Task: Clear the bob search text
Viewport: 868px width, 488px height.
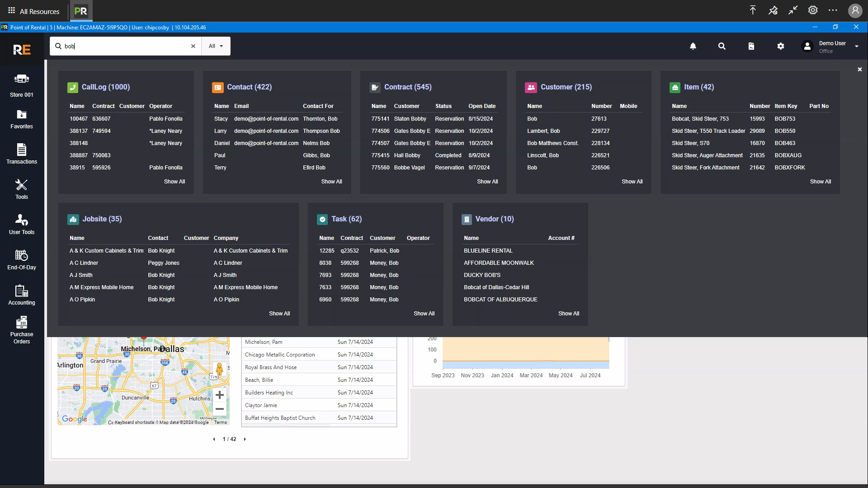Action: (x=193, y=46)
